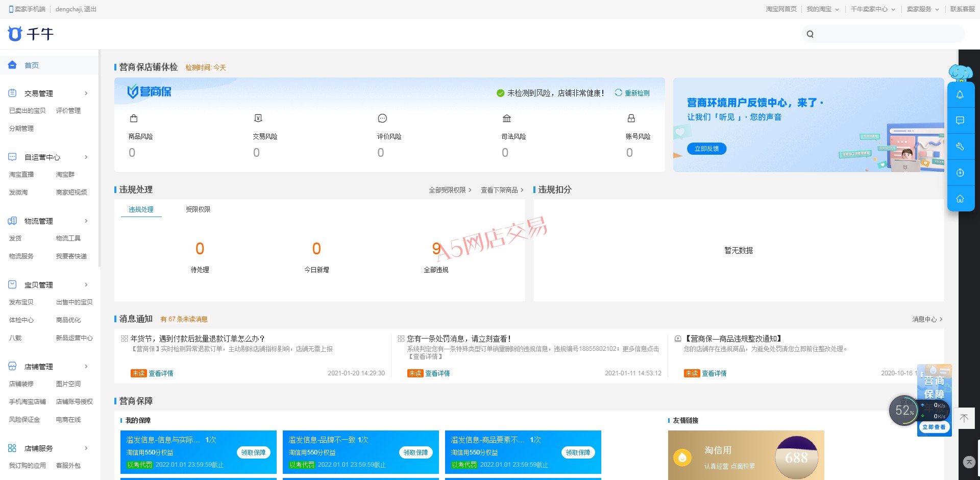This screenshot has width=980, height=480.
Task: Click 查看详情 for 商品违规整改通知
Action: (714, 373)
